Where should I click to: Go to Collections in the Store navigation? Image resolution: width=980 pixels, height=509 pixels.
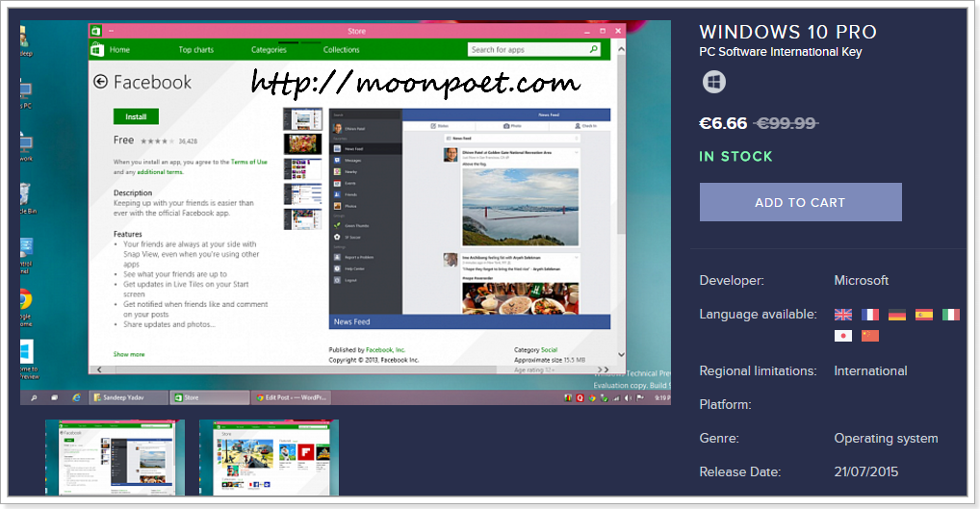pos(341,50)
